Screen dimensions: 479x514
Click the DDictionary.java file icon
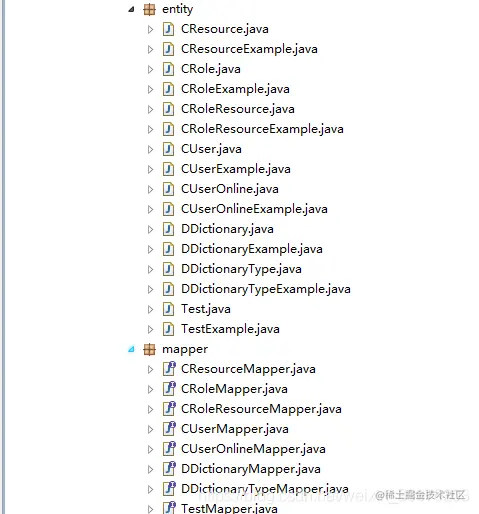pyautogui.click(x=168, y=229)
